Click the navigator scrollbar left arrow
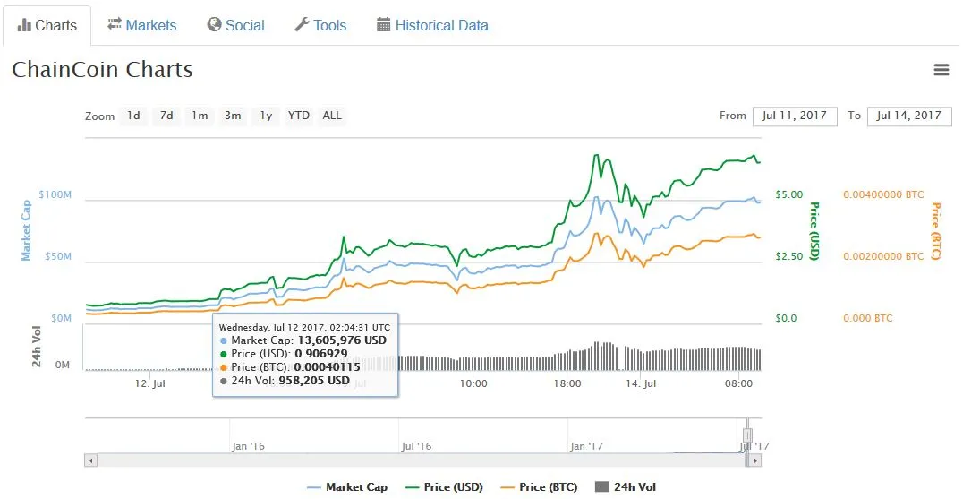This screenshot has width=980, height=499. (x=90, y=460)
